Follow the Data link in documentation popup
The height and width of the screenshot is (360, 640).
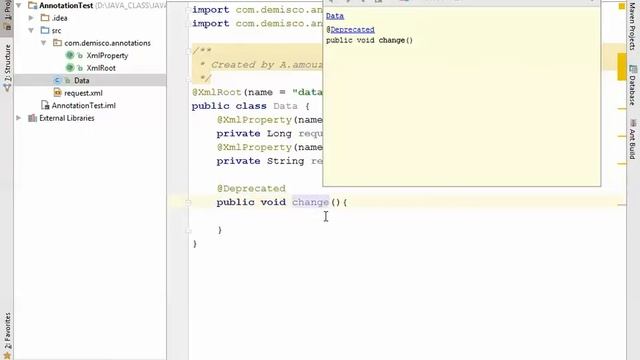click(335, 16)
